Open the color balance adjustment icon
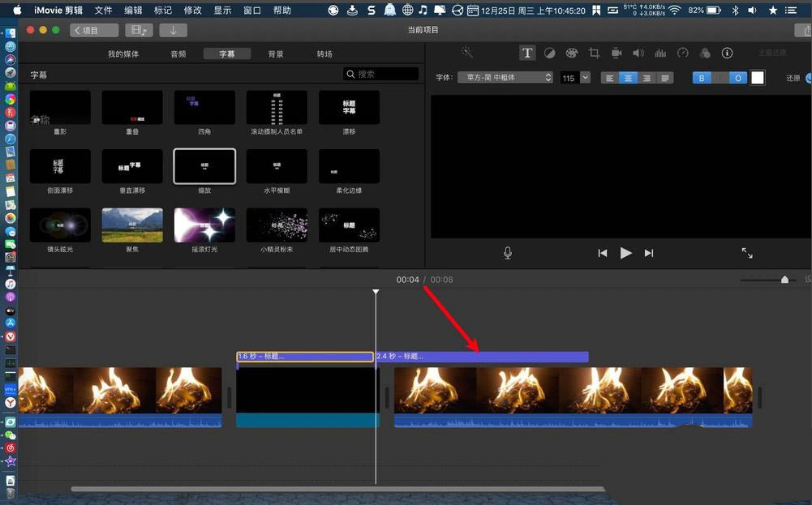Viewport: 812px width, 505px height. point(549,53)
